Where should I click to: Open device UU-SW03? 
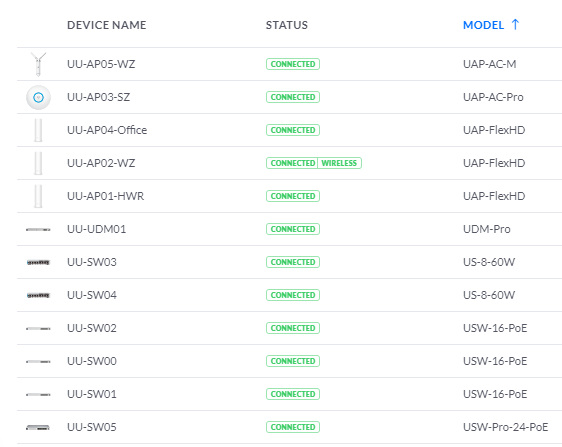tap(92, 262)
